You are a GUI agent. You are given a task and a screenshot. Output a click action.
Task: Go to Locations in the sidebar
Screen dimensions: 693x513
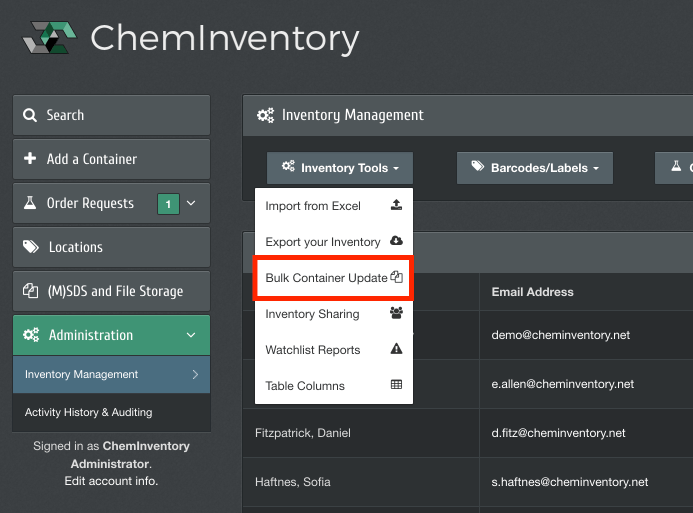tap(111, 247)
